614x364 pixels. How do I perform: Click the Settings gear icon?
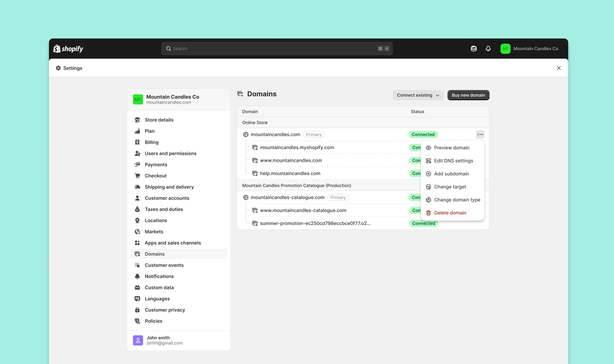pos(58,68)
